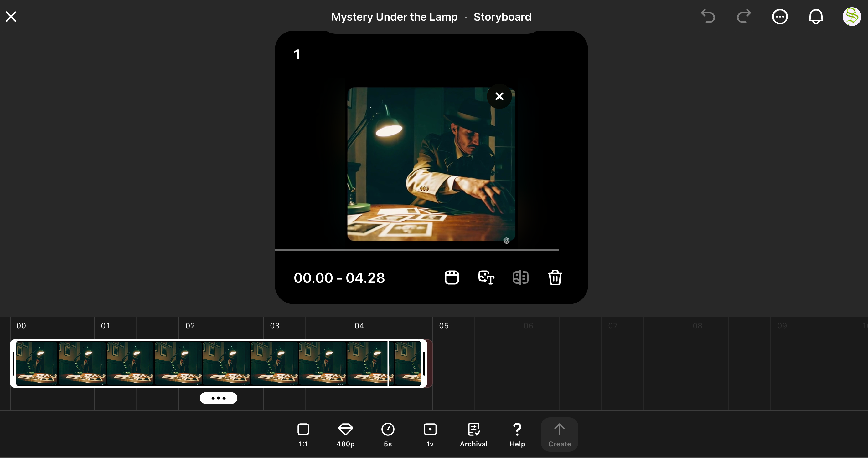Click the undo arrow icon

click(708, 16)
